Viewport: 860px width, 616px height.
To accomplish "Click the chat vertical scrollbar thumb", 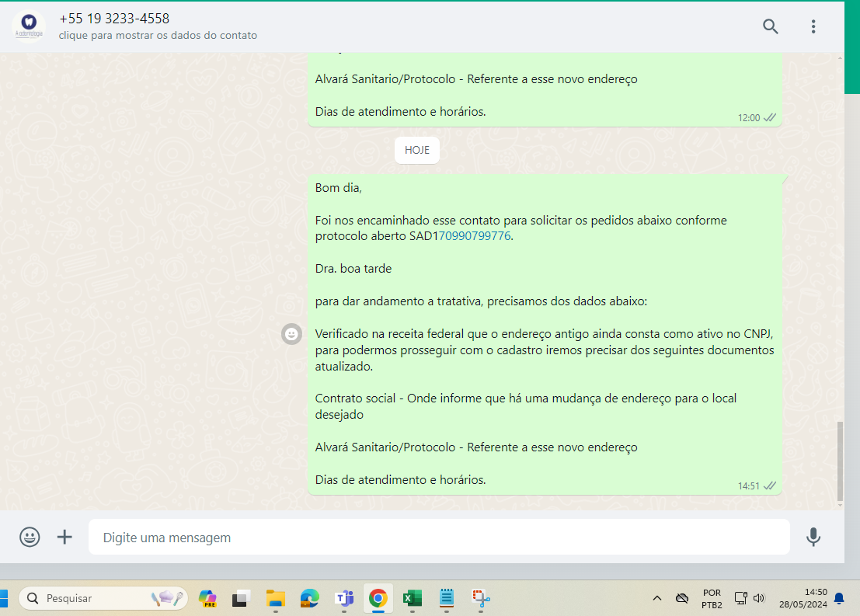I will point(840,461).
